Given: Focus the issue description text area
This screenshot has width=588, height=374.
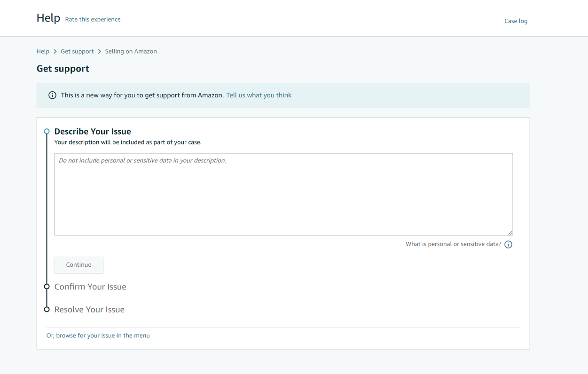Looking at the screenshot, I should click(x=283, y=194).
